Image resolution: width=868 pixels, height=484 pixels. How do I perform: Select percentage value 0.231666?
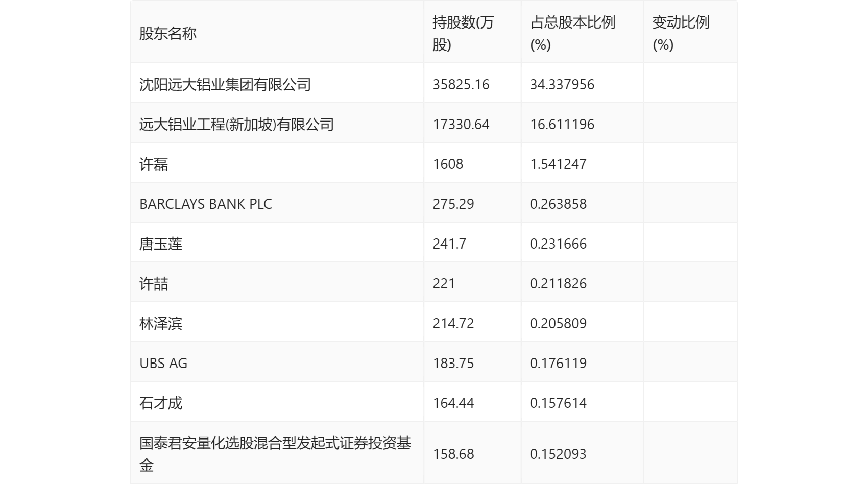[558, 244]
